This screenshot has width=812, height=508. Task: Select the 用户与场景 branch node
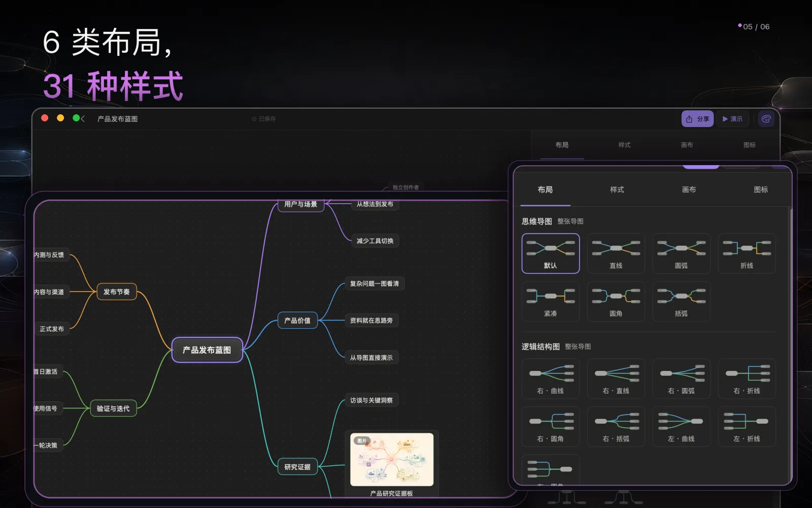pyautogui.click(x=300, y=204)
